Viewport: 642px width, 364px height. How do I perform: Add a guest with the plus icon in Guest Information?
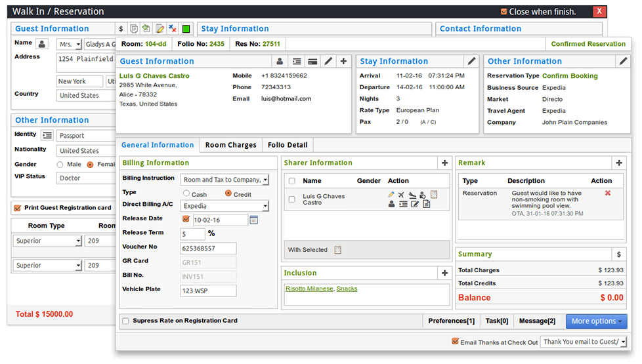click(x=343, y=62)
